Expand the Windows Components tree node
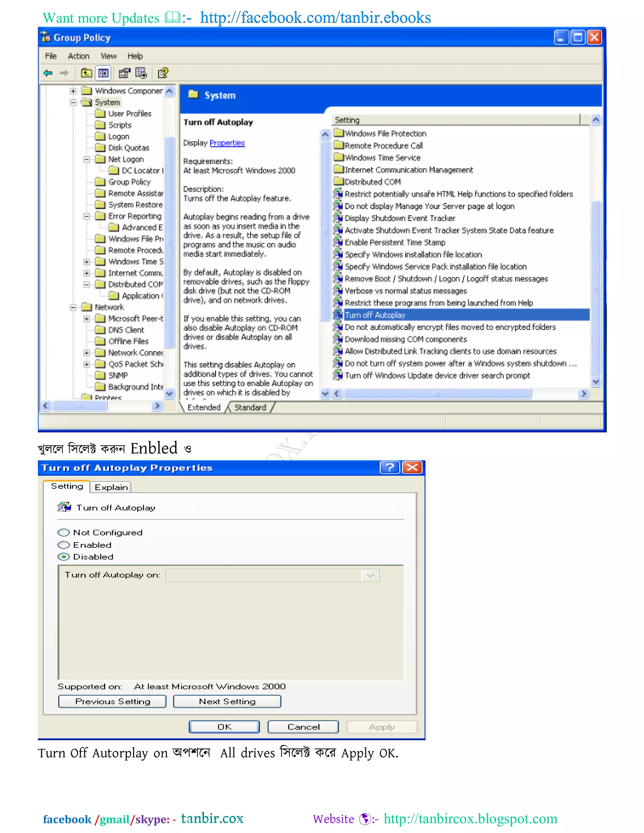The height and width of the screenshot is (833, 644). click(x=73, y=91)
